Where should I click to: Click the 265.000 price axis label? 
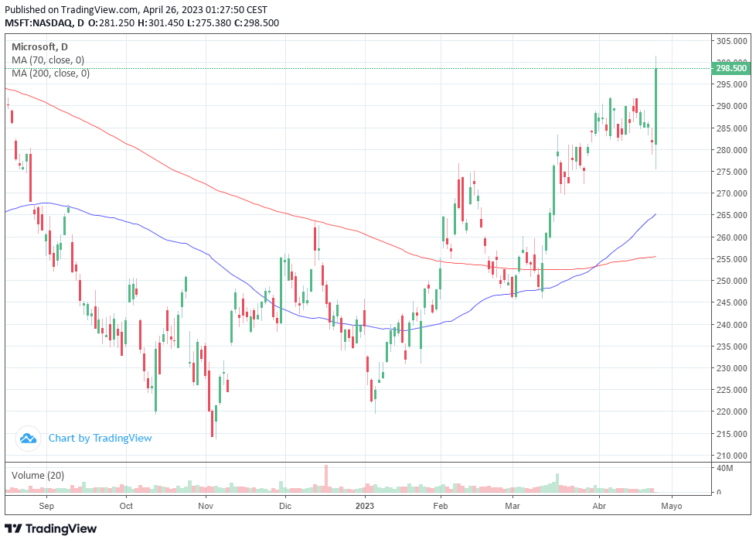731,215
